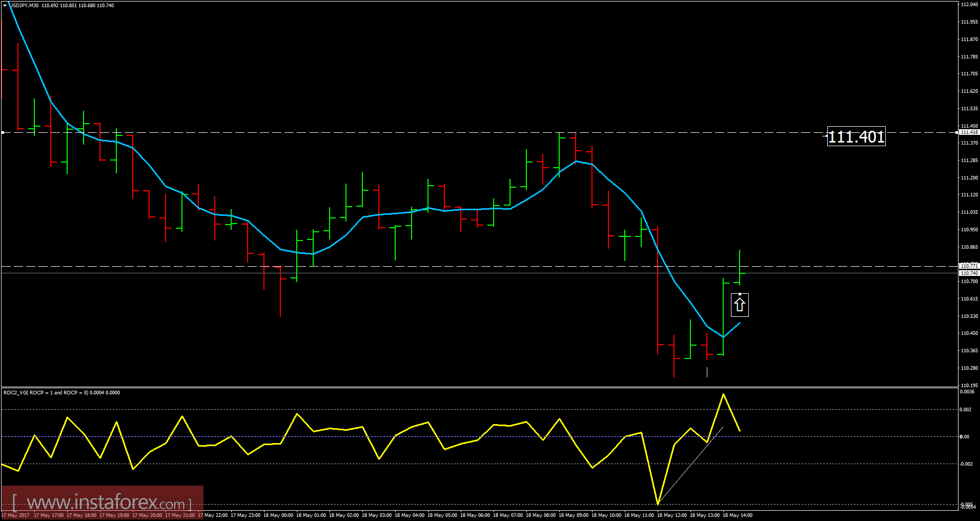Click the 18 May 09:00 time label
Viewport: 980px width, 521px height.
click(574, 515)
